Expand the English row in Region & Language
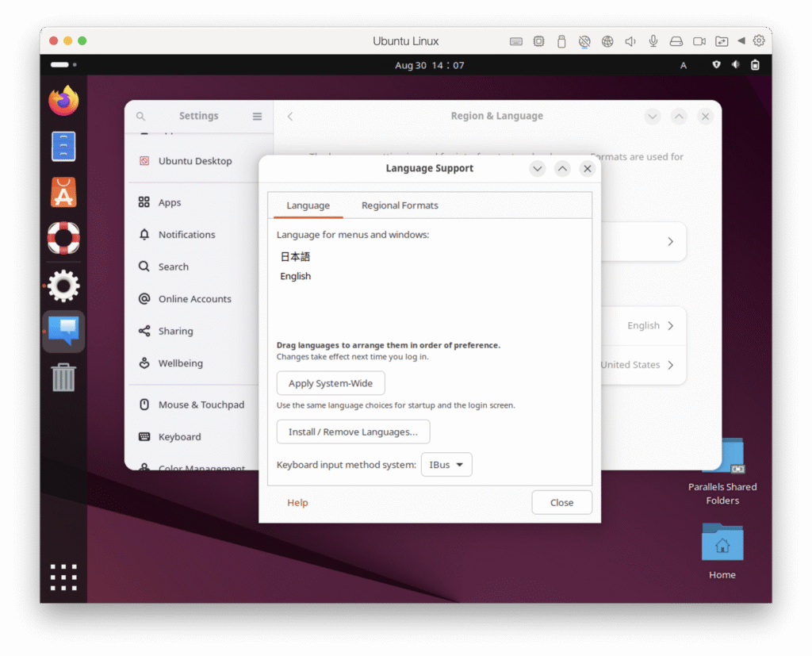This screenshot has width=812, height=656. coord(644,326)
